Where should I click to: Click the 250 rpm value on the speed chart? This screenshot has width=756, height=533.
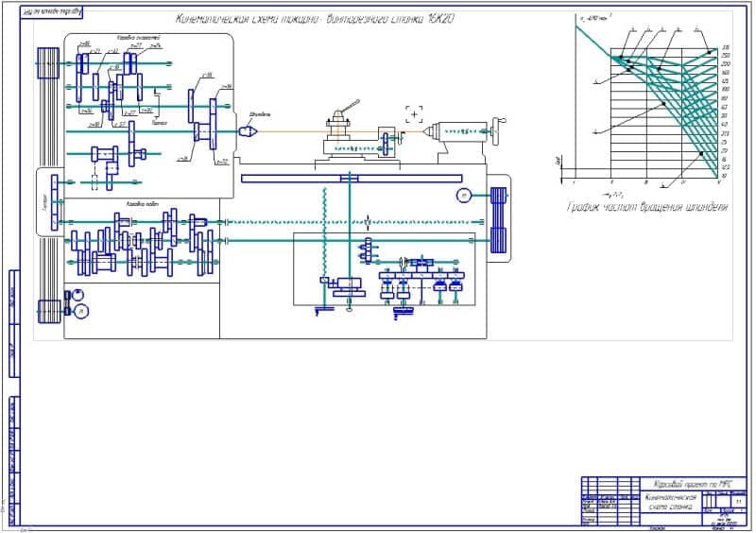click(x=725, y=56)
